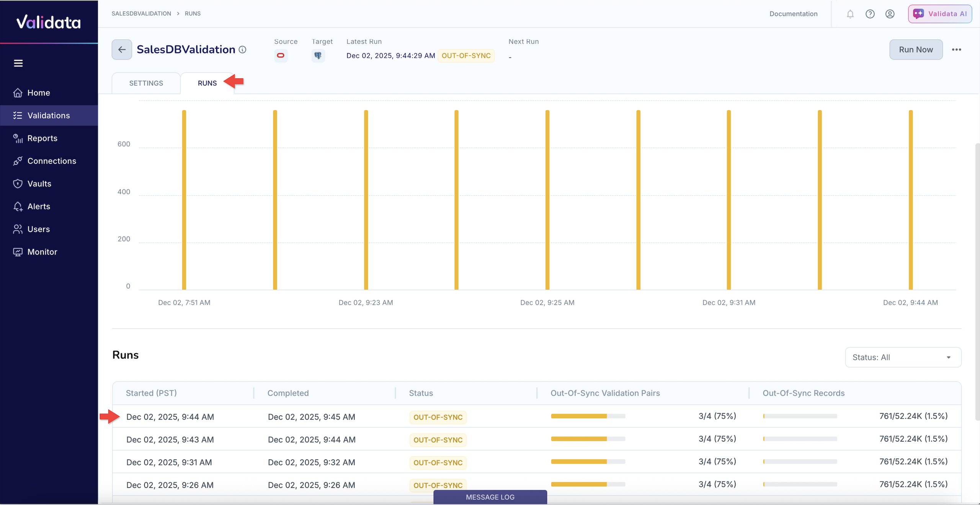
Task: Open the three-dot options menu
Action: [x=957, y=49]
